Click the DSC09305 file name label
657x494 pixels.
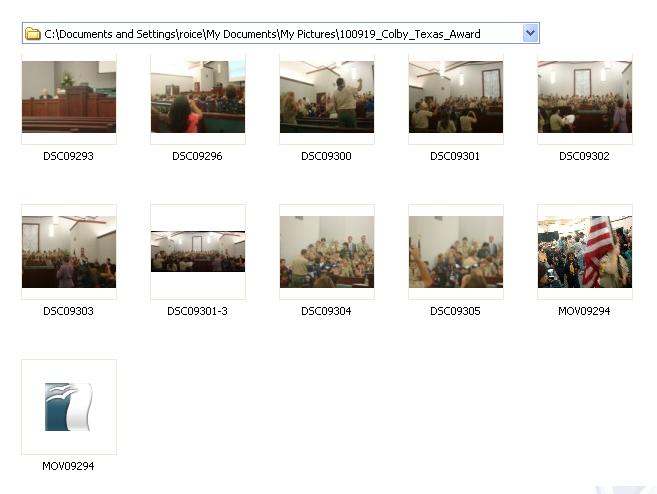click(455, 311)
